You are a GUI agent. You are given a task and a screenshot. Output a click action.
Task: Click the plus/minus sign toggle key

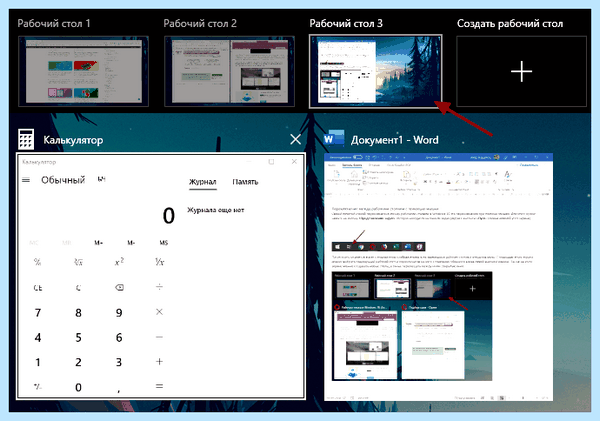(x=38, y=387)
